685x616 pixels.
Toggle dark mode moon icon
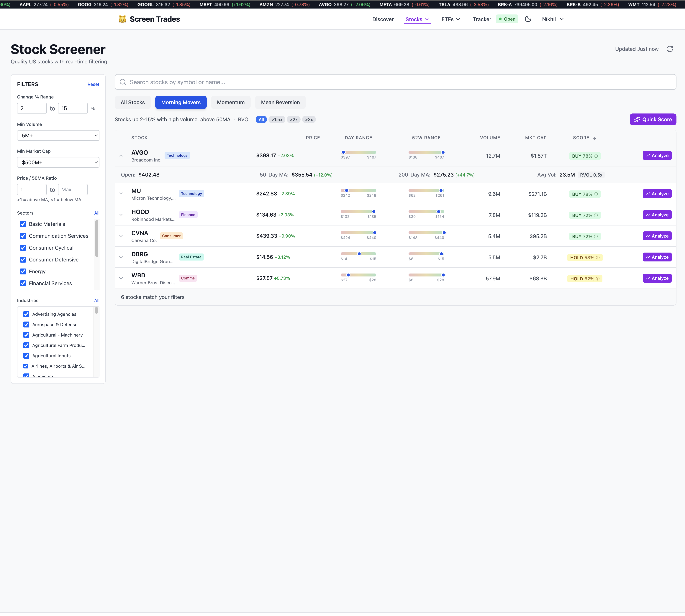(528, 19)
